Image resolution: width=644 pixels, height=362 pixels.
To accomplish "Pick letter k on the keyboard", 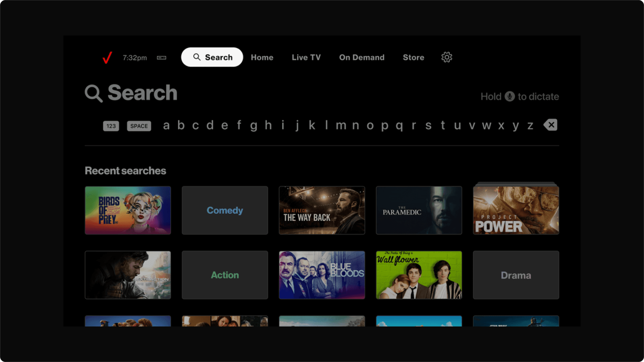I will (312, 125).
